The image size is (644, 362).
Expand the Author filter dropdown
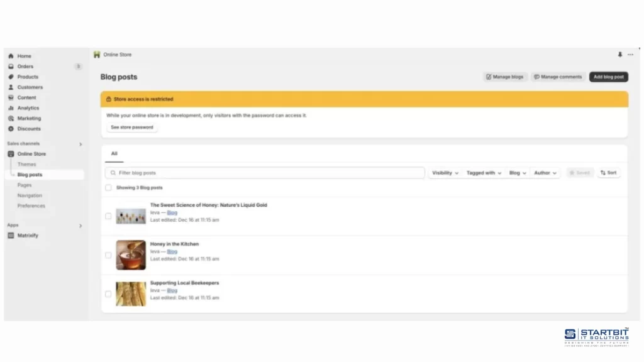pyautogui.click(x=545, y=172)
